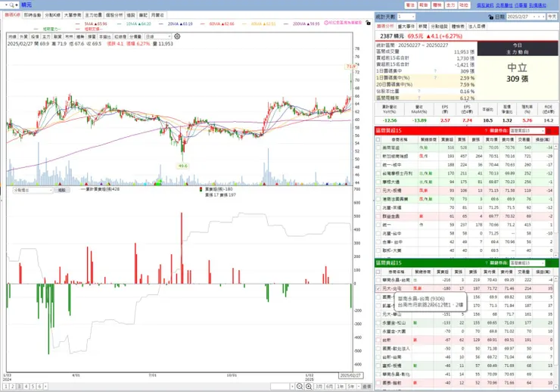Click the 1年 range button
The image size is (560, 392).
point(340,386)
